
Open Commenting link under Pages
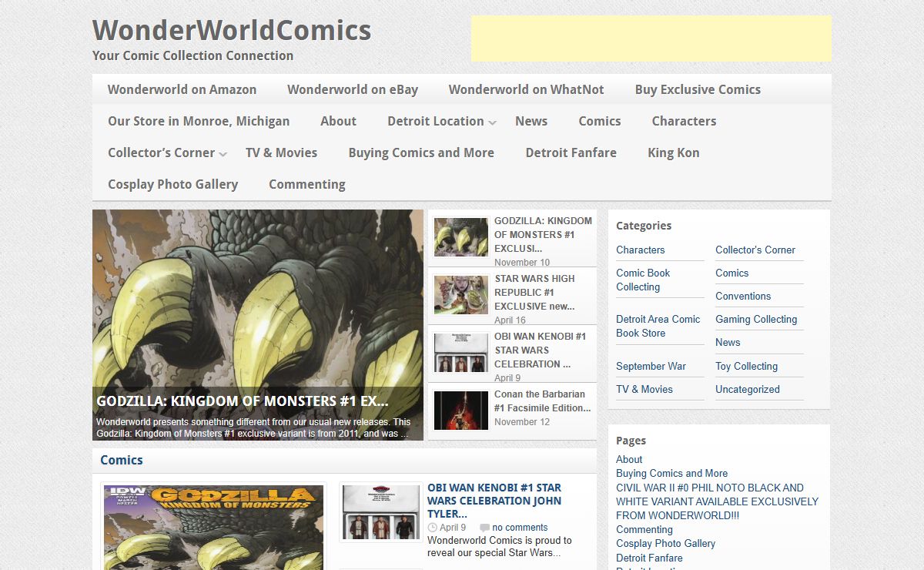tap(644, 529)
